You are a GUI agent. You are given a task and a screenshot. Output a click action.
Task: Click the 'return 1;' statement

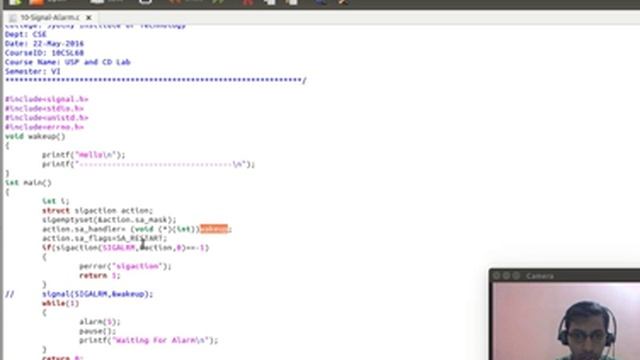pos(100,276)
